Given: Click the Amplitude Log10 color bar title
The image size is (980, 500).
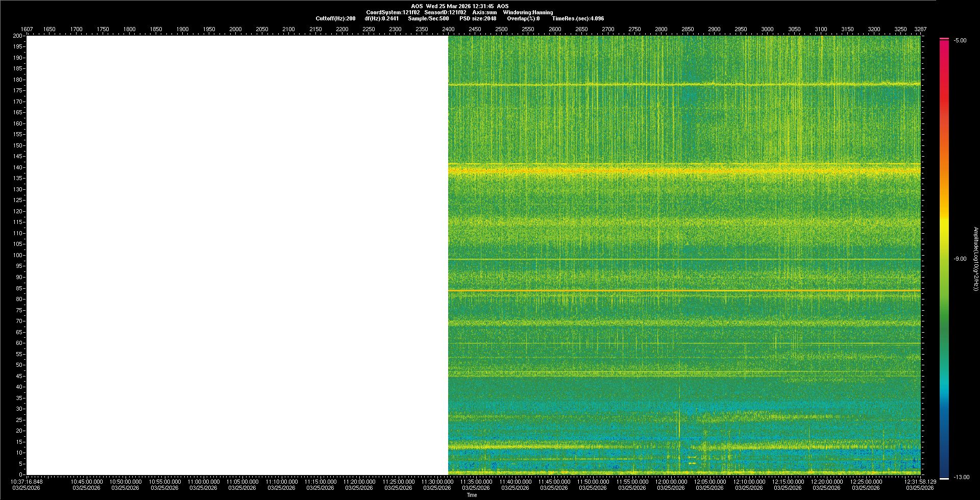Looking at the screenshot, I should click(x=975, y=259).
